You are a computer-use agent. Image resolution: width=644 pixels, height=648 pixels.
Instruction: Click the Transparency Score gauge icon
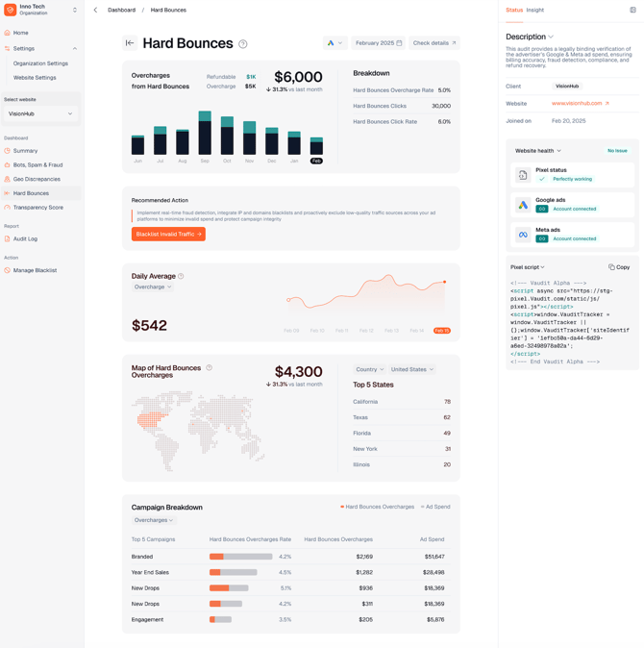[x=7, y=208]
